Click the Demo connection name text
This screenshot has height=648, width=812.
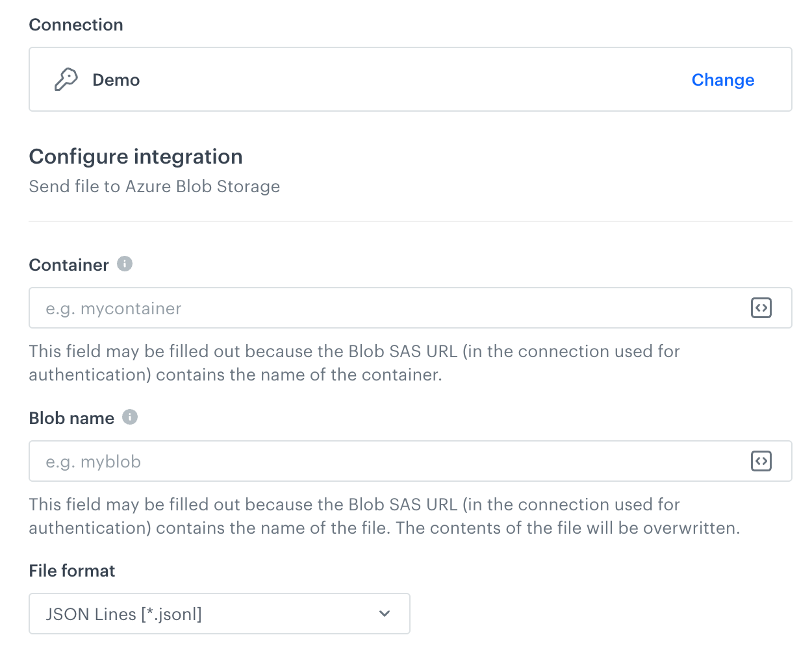116,79
